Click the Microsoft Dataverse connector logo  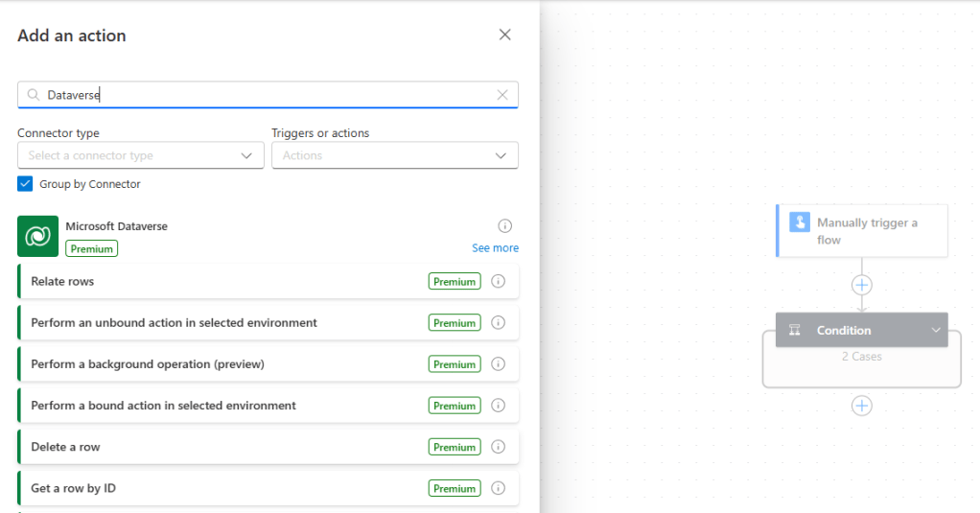[38, 236]
